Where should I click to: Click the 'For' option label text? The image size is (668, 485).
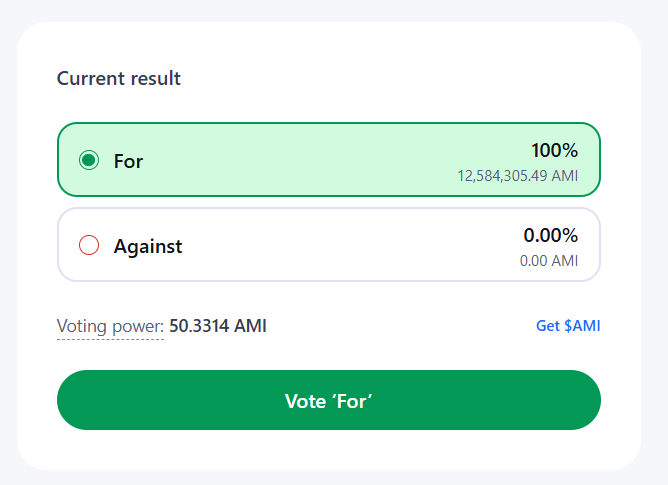[128, 160]
